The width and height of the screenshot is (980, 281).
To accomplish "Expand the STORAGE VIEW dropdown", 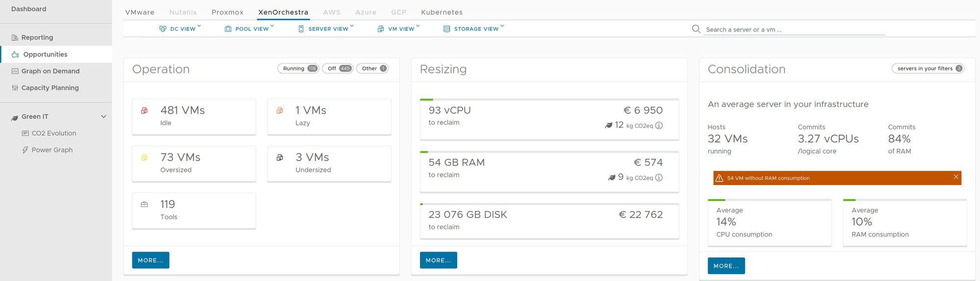I will (474, 29).
